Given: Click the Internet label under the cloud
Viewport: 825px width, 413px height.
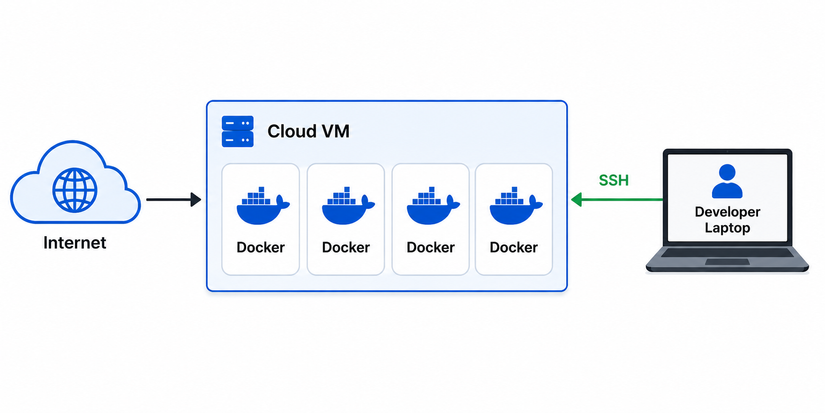Looking at the screenshot, I should (x=75, y=243).
